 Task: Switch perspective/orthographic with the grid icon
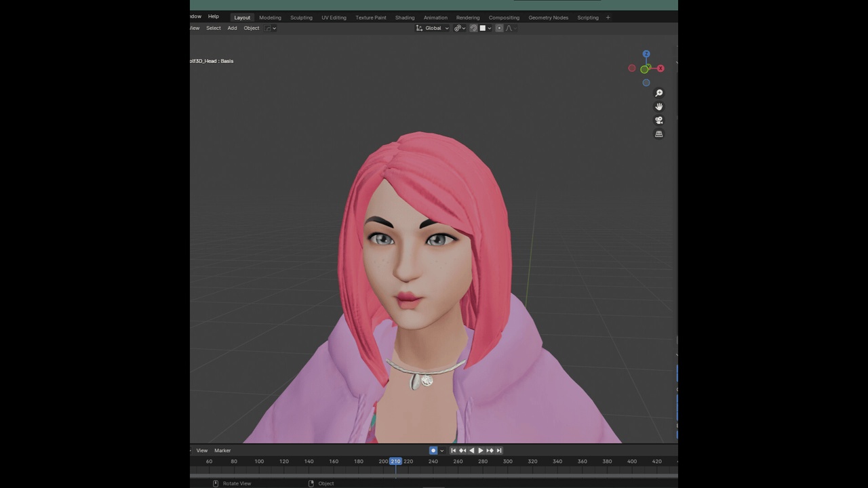coord(658,134)
